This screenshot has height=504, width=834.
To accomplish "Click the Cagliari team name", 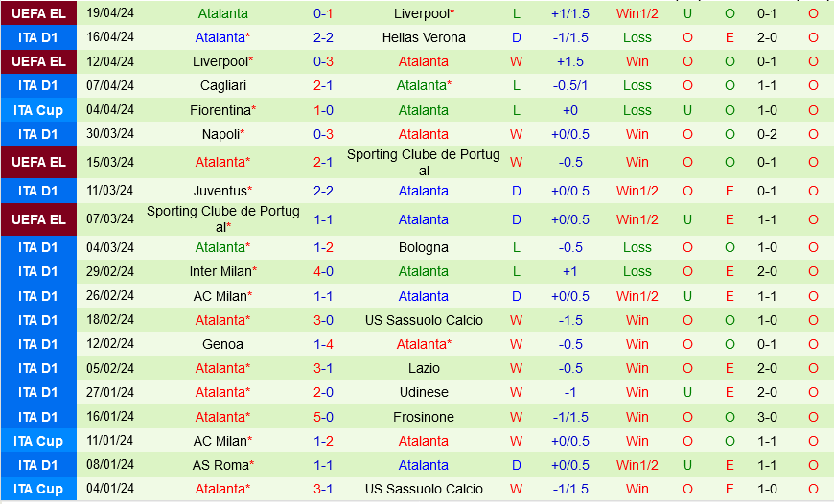I will click(x=222, y=85).
